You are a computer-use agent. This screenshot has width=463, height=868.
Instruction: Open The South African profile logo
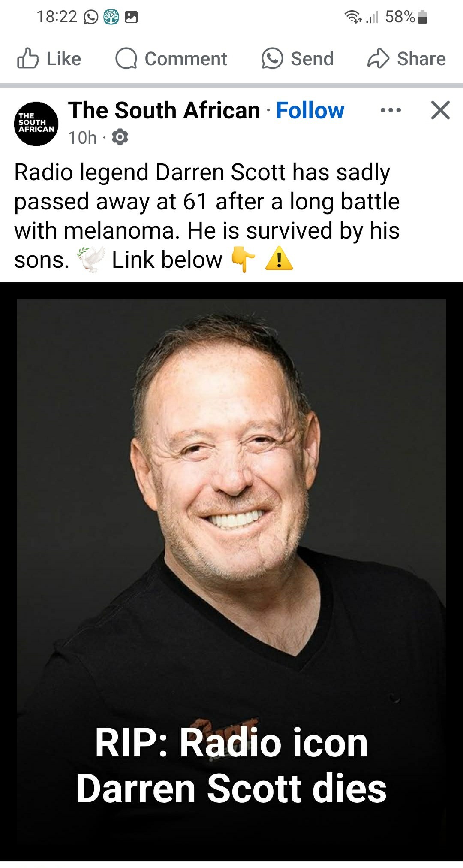click(36, 124)
